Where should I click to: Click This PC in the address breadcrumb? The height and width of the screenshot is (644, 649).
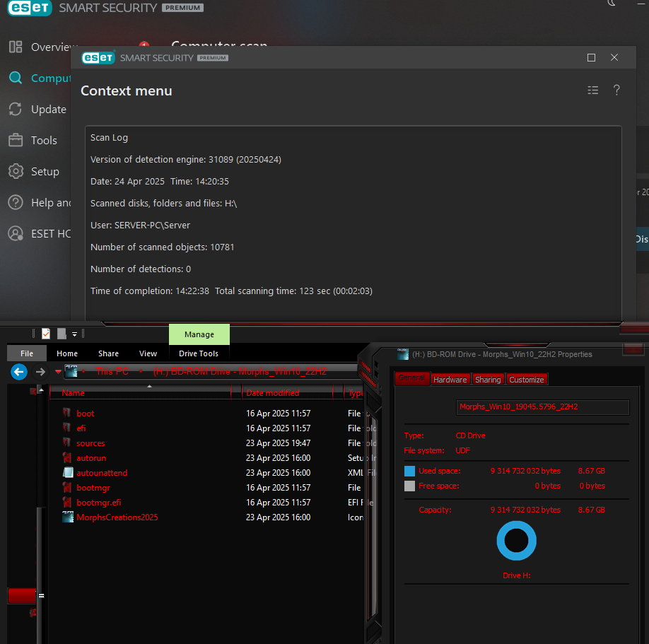coord(112,371)
